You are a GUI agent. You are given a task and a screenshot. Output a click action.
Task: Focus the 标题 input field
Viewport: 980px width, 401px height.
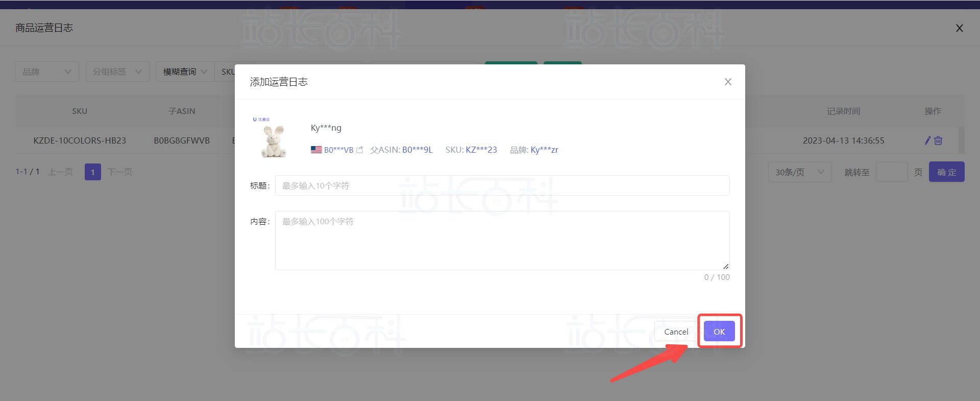click(502, 185)
